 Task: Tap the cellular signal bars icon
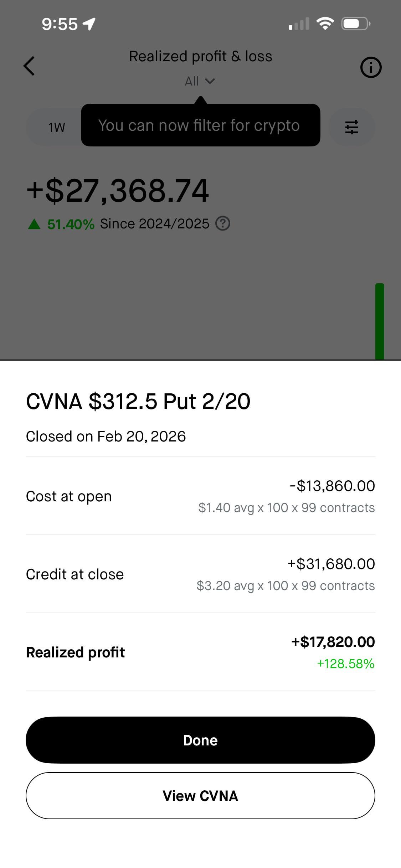pos(299,24)
